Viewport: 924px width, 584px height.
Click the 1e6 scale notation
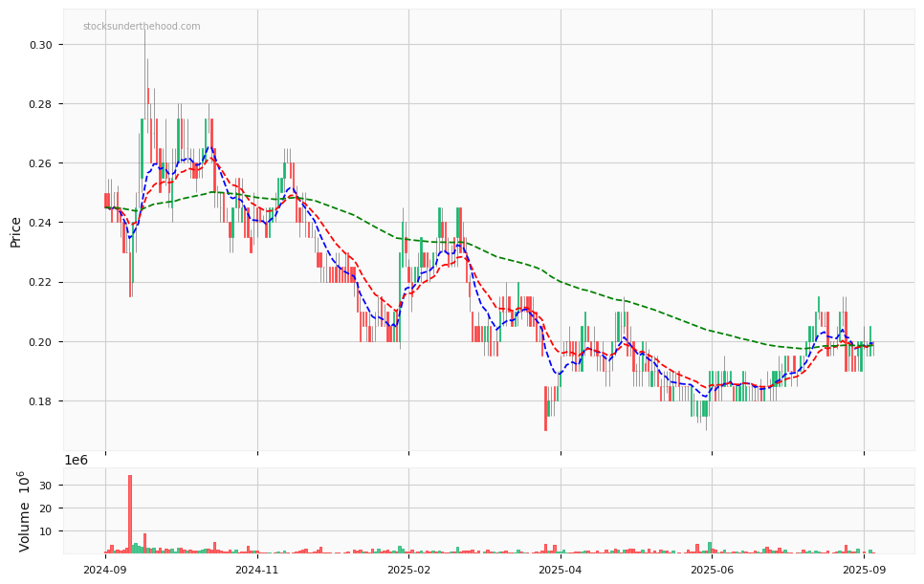click(x=76, y=461)
